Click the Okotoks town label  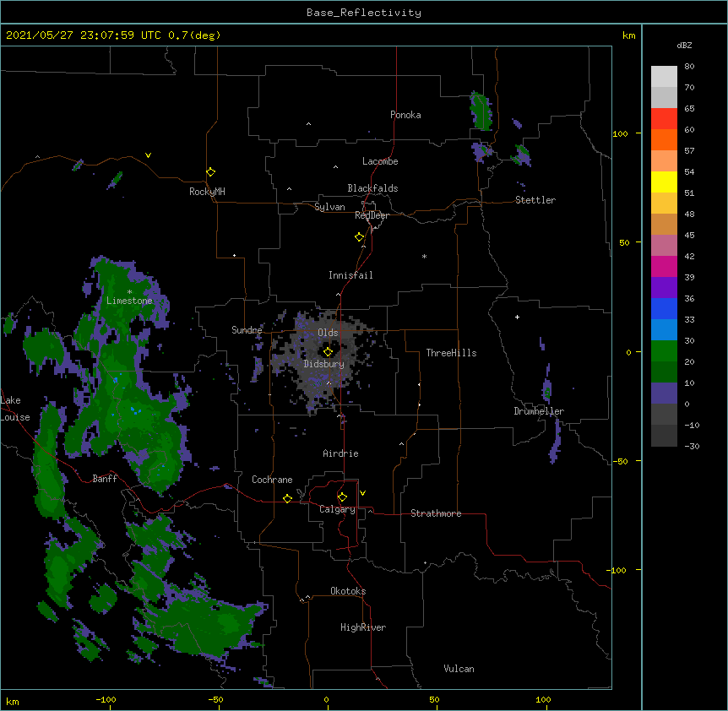pyautogui.click(x=348, y=591)
